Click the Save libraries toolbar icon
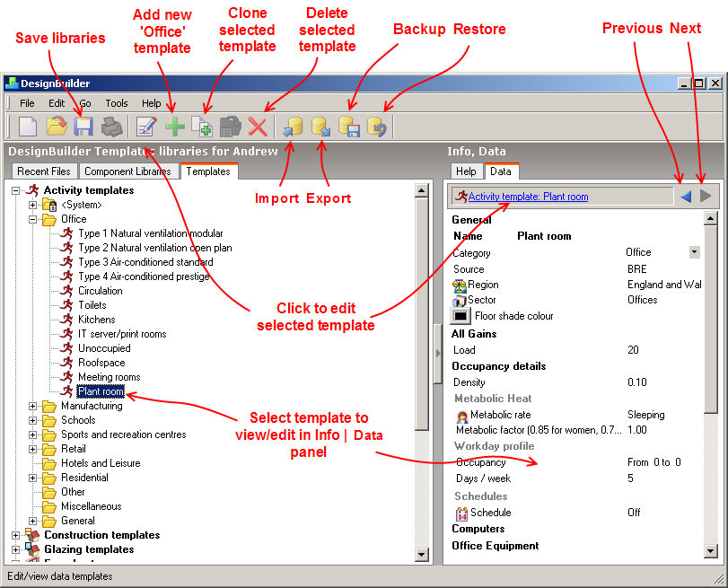728x588 pixels. click(83, 127)
